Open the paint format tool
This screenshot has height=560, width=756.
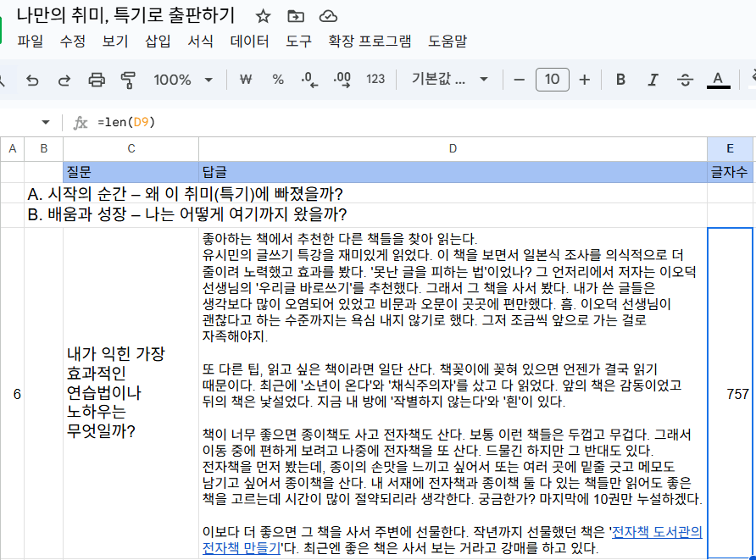tap(126, 79)
